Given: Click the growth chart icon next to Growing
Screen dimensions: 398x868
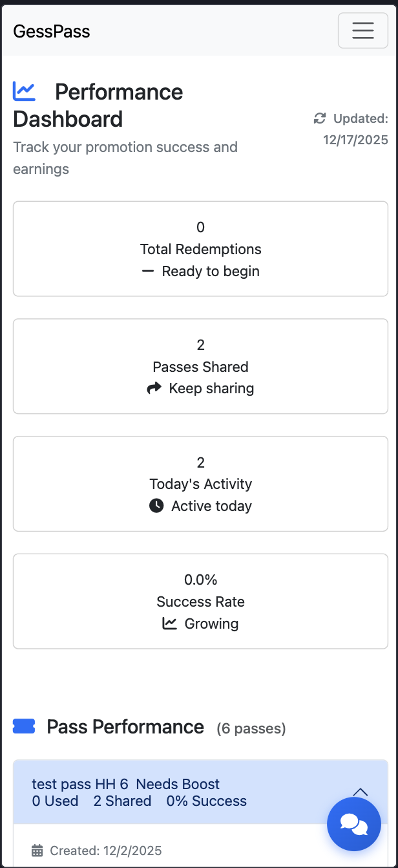Looking at the screenshot, I should click(x=171, y=624).
